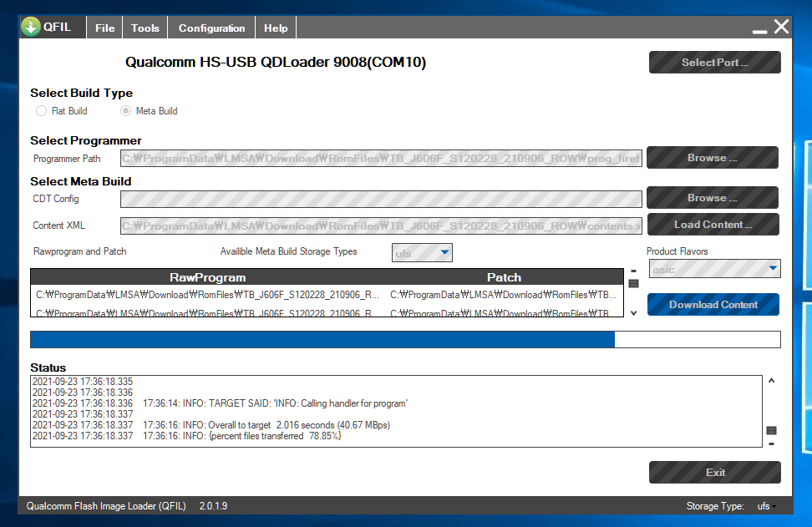
Task: Open the Storage Type ufs dropdown in status bar
Action: coord(766,506)
